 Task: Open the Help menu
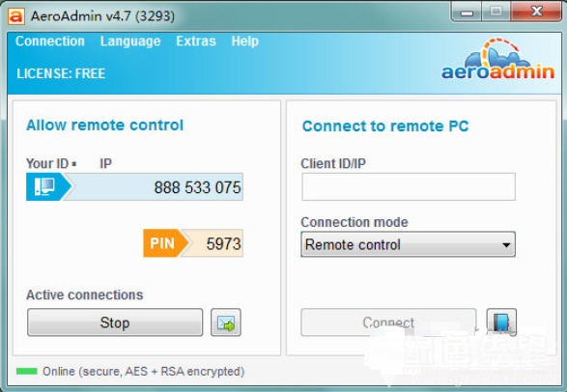click(244, 42)
